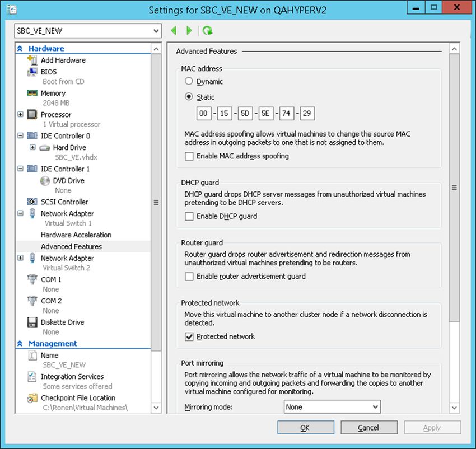This screenshot has width=476, height=449.
Task: Select the Dynamic MAC address option
Action: tap(189, 81)
